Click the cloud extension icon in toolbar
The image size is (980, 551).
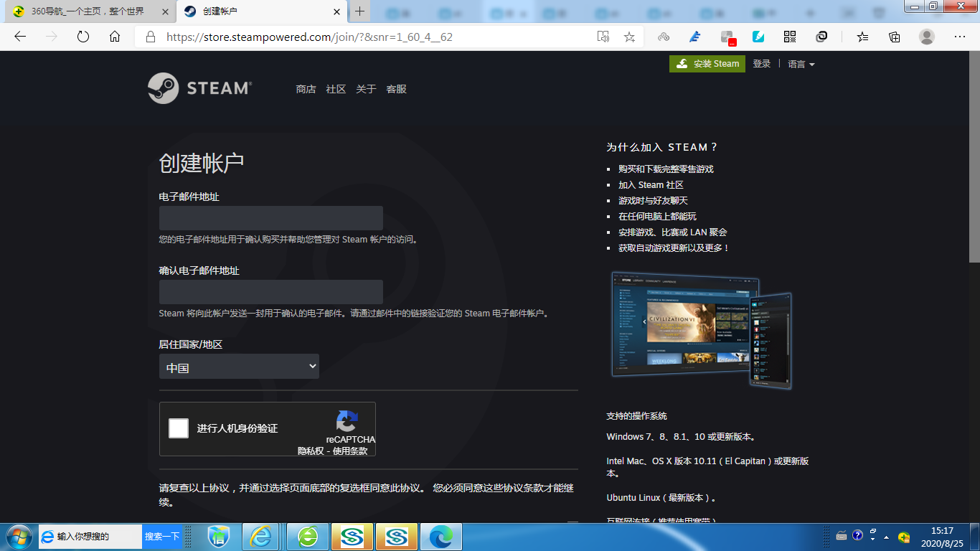[x=664, y=37]
